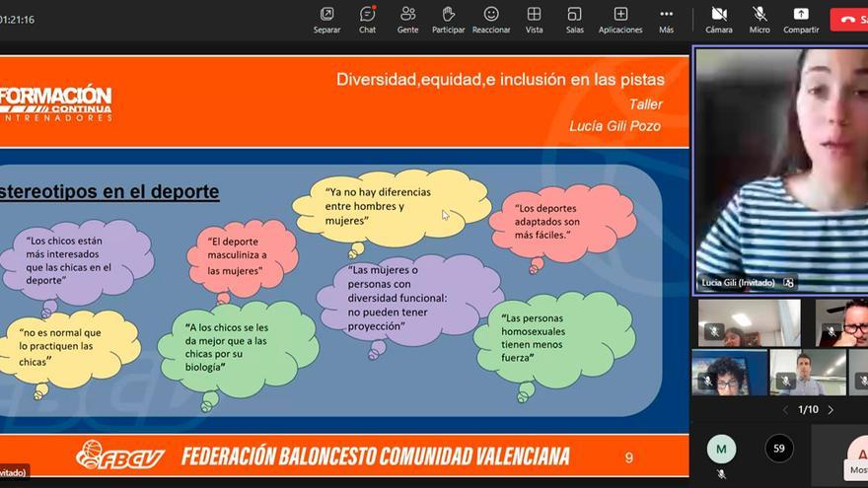Click the slide title 'Diversidad,equidad,e inclusión en las pistas'
The image size is (868, 488).
(x=500, y=80)
